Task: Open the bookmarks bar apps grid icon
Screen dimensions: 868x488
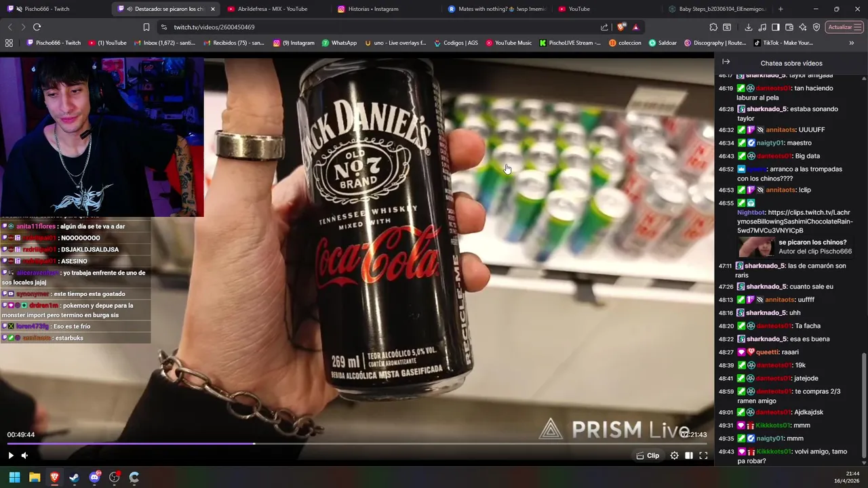Action: coord(9,43)
